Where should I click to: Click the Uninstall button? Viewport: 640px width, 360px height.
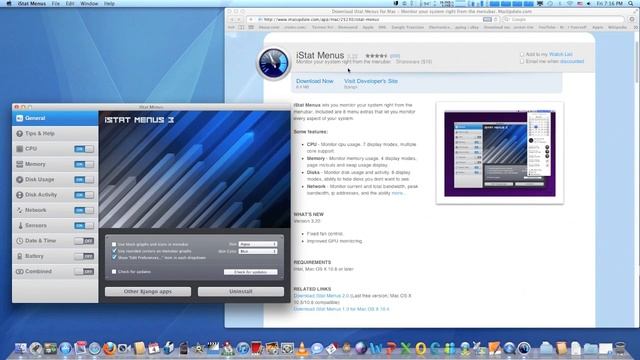coord(241,291)
